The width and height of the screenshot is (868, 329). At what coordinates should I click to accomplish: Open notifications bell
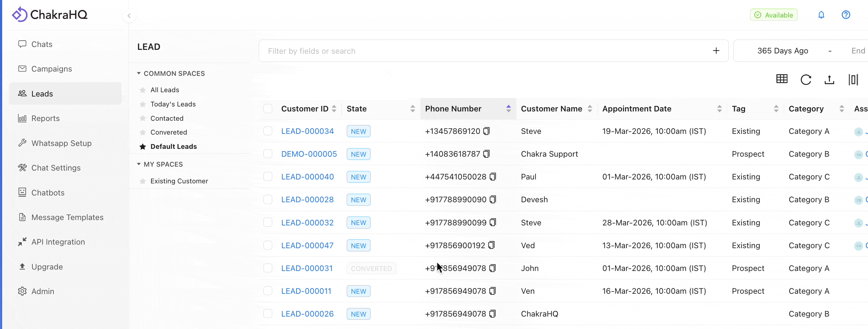(x=821, y=15)
